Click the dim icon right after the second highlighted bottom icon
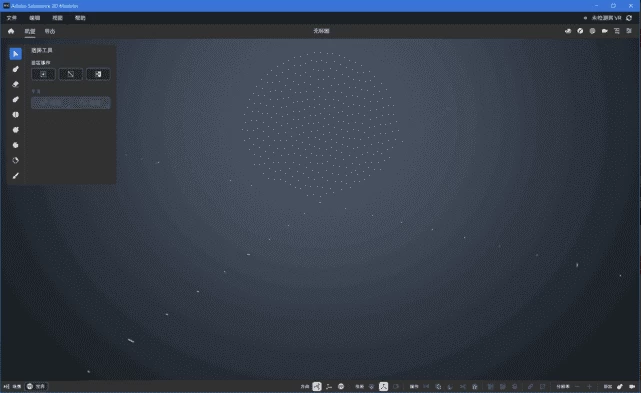 [396, 386]
